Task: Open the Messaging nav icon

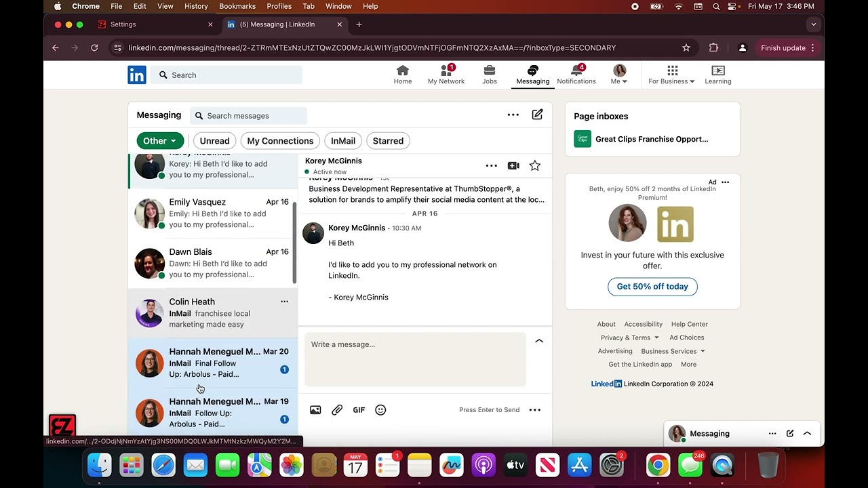Action: [x=533, y=75]
